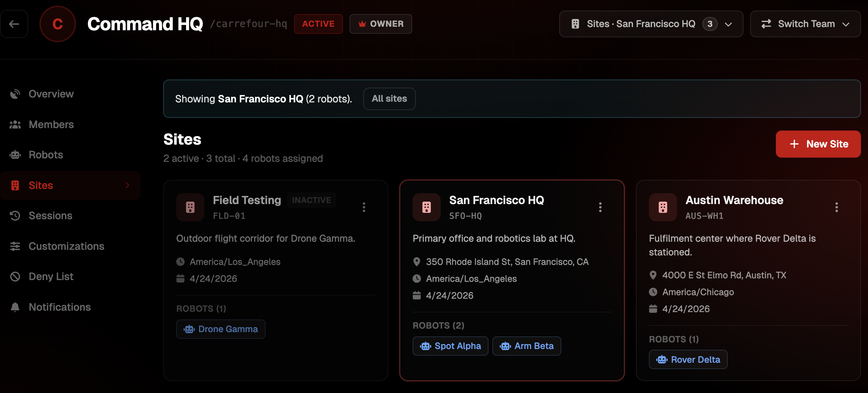This screenshot has width=868, height=393.
Task: Open the Members sidebar item
Action: [51, 125]
